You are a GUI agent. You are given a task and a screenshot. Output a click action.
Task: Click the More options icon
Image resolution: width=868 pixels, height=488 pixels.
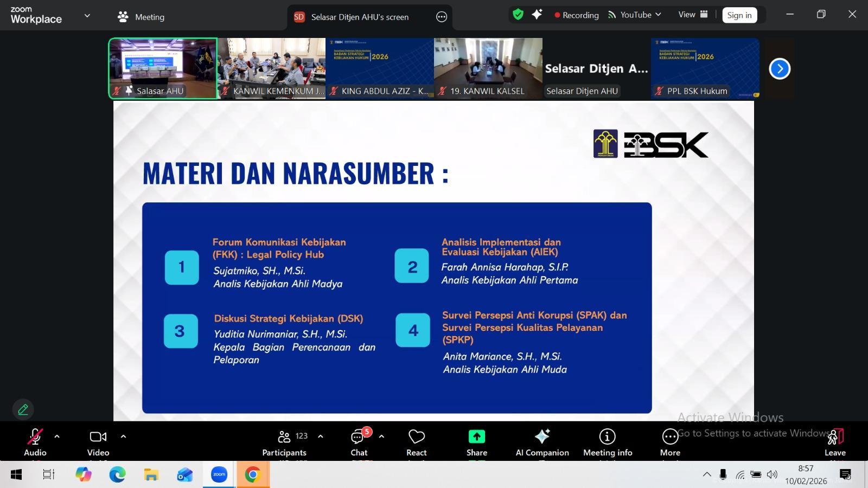click(x=670, y=437)
